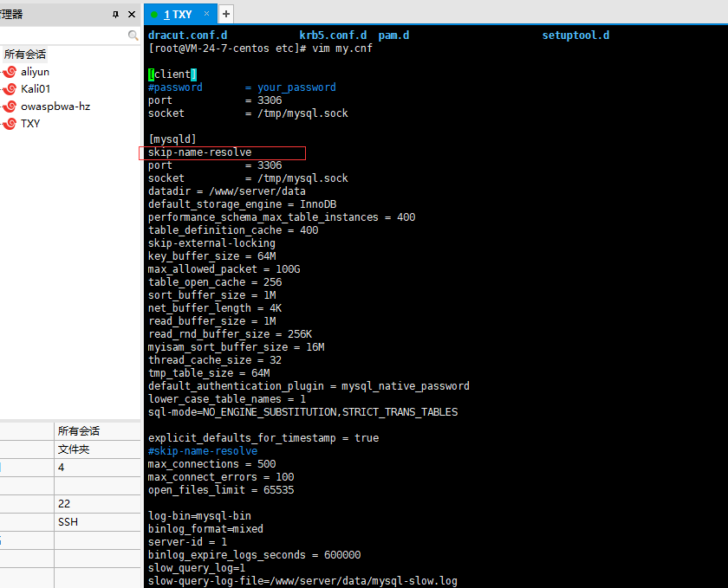Click the tmp_table_size = 64M line
Screen dimensions: 728x588
click(x=209, y=373)
